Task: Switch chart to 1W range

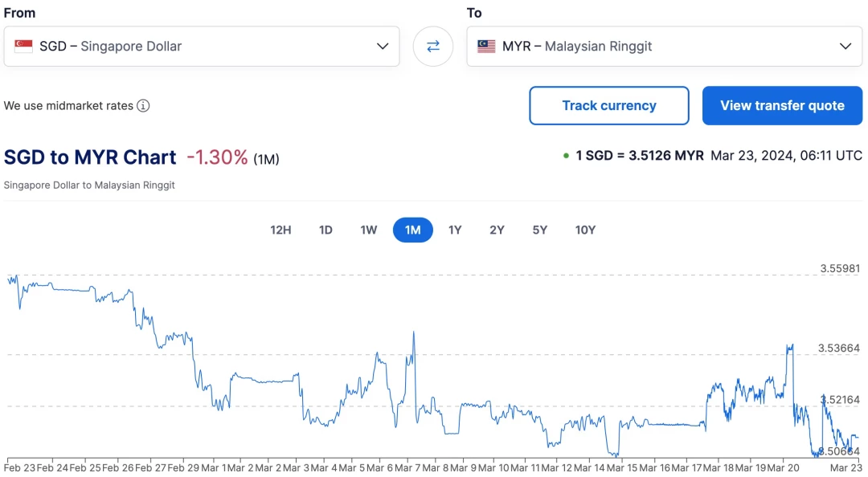Action: tap(369, 230)
